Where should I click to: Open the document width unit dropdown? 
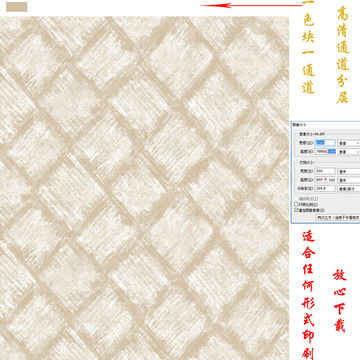tap(349, 172)
